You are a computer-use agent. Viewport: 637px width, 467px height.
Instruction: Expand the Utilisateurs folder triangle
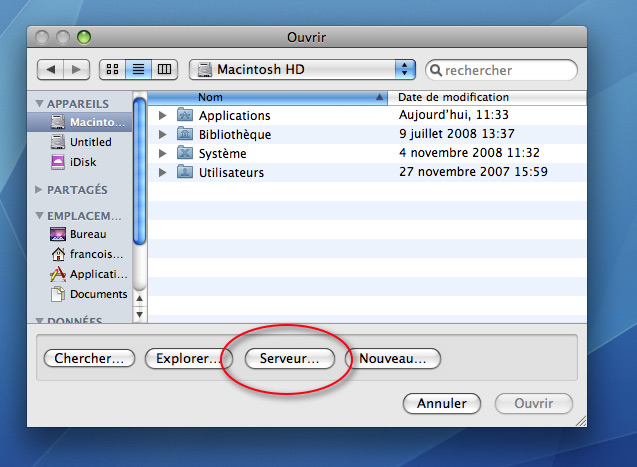pos(162,172)
